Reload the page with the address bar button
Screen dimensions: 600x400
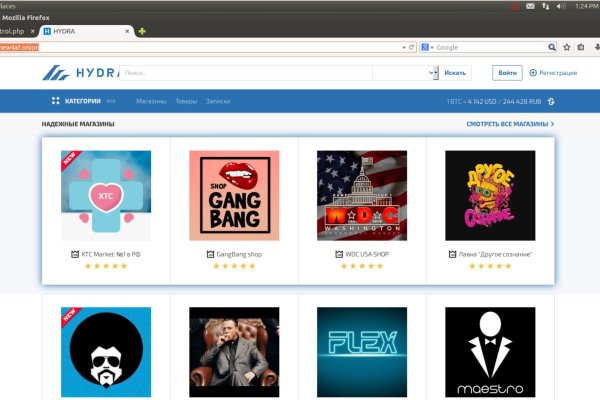(x=411, y=47)
